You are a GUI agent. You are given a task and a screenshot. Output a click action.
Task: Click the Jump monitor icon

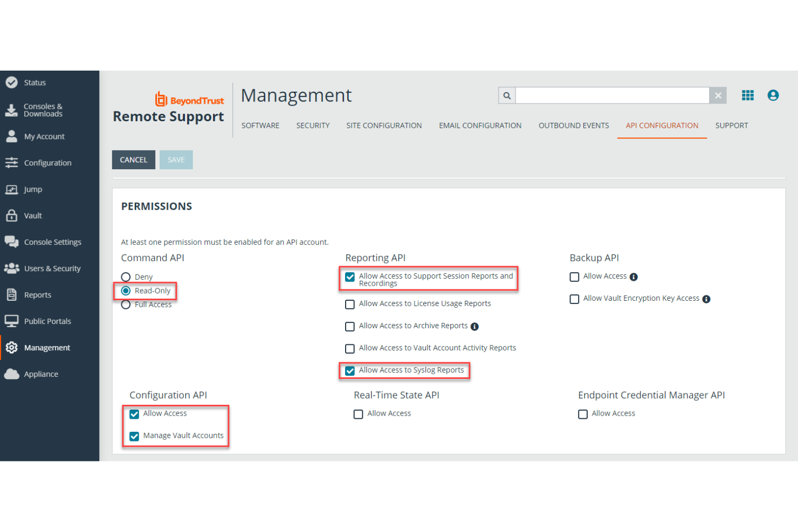(11, 189)
